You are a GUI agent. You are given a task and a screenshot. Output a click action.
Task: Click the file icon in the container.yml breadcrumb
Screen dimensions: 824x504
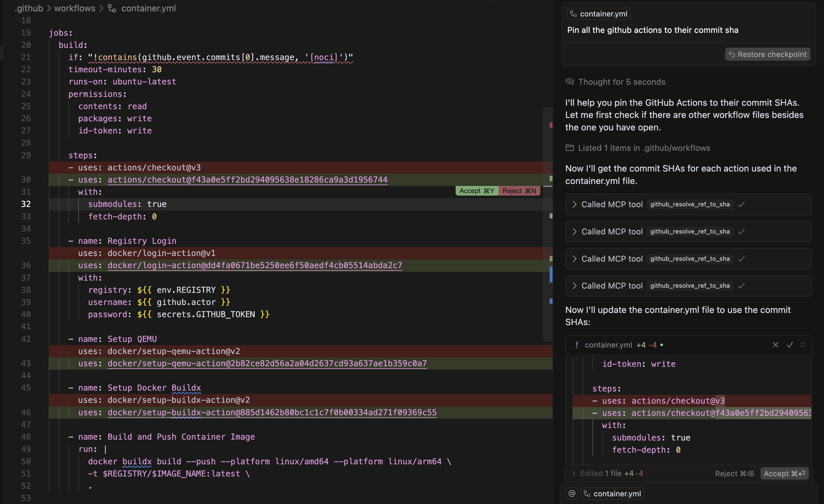tap(112, 8)
